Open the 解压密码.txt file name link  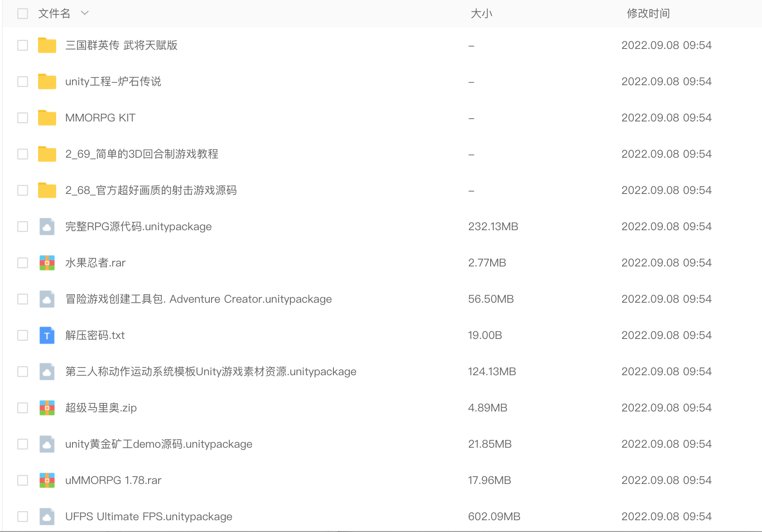click(x=96, y=335)
